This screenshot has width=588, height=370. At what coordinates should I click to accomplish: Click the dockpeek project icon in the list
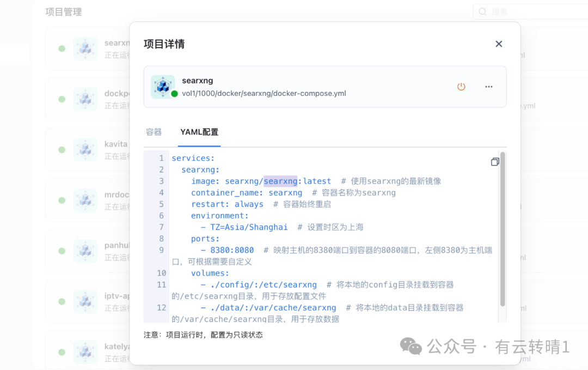point(85,99)
